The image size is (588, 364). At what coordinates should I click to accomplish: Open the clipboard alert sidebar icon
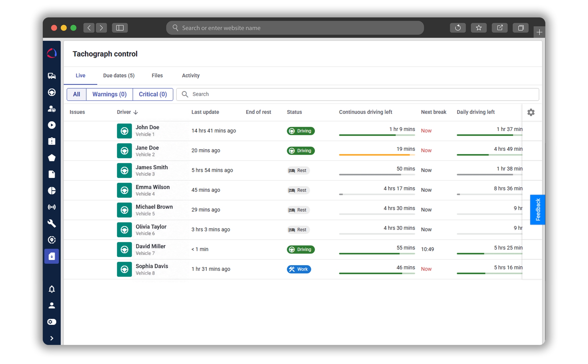52,141
